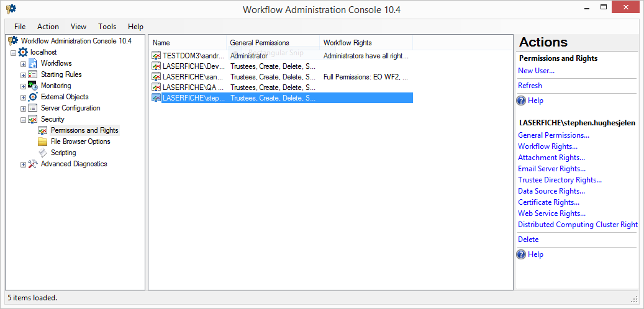Select the LASERFICHE\QA user row
Viewport: 644px width, 309px height.
(x=282, y=87)
